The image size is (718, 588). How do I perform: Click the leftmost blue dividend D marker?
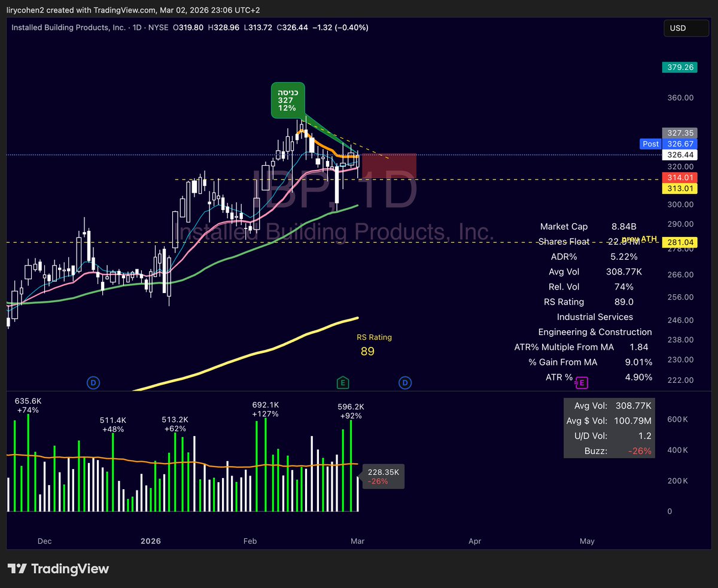pos(93,382)
